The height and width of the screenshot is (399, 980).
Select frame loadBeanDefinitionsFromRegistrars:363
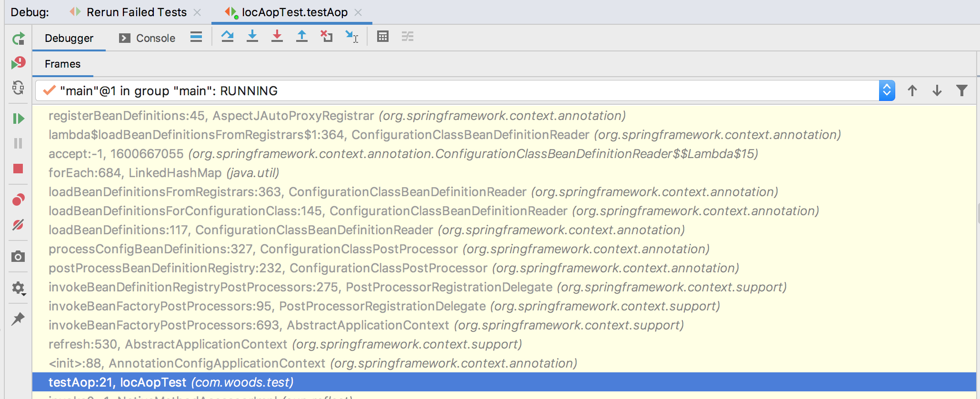(504, 192)
